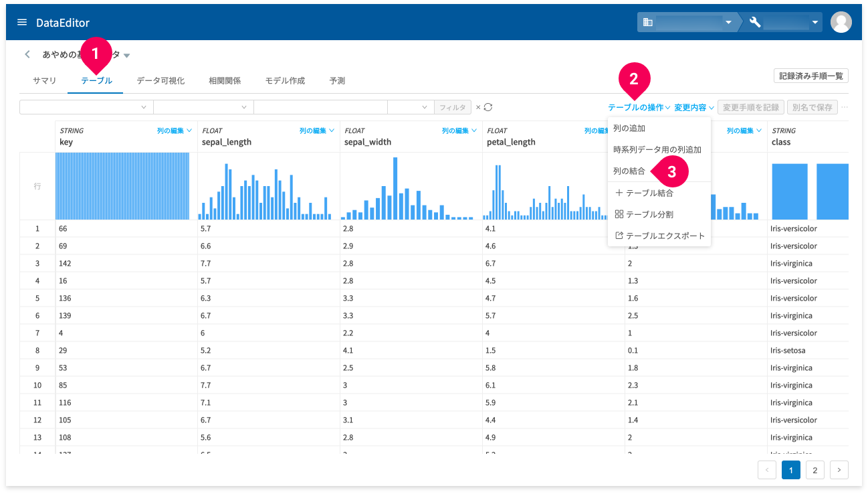Screen dimensions: 868x494
Task: Click the filter value input field
Action: tap(320, 107)
